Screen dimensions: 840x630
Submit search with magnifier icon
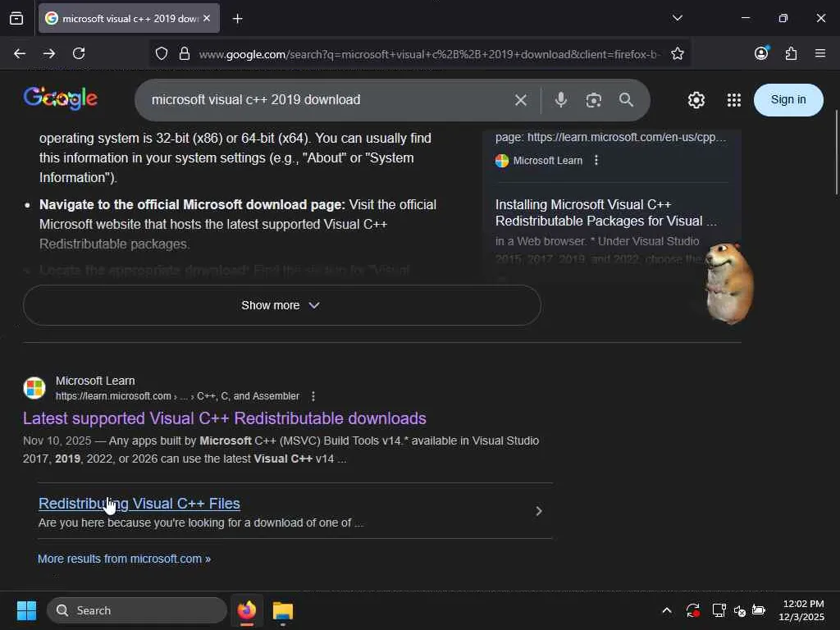626,99
